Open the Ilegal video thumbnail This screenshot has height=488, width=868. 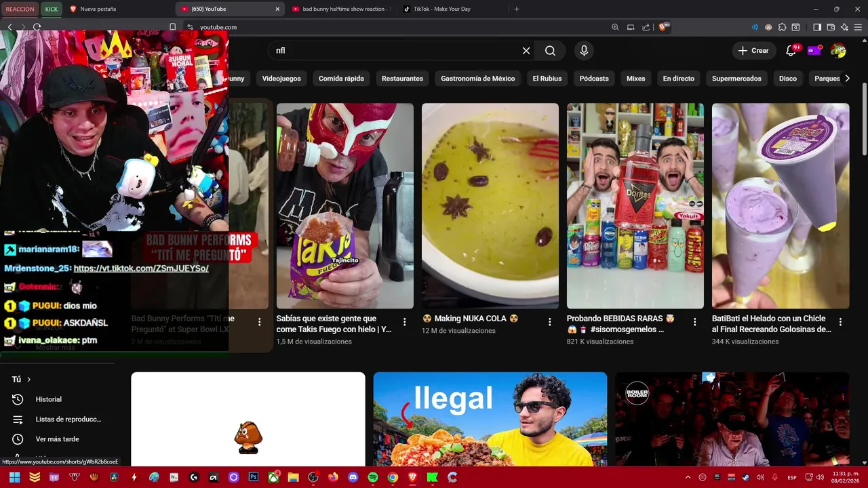coord(490,419)
